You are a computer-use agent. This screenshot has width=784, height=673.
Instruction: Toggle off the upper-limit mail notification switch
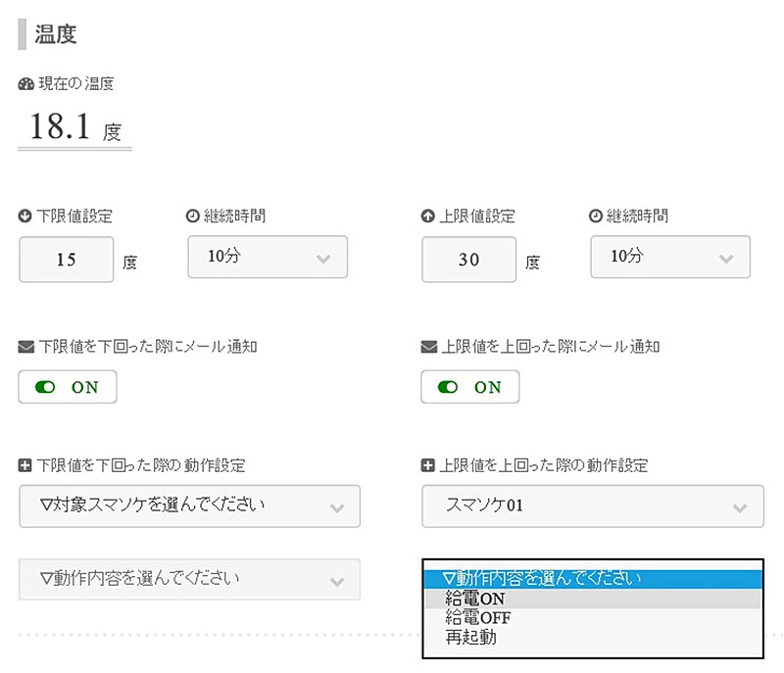[x=469, y=387]
